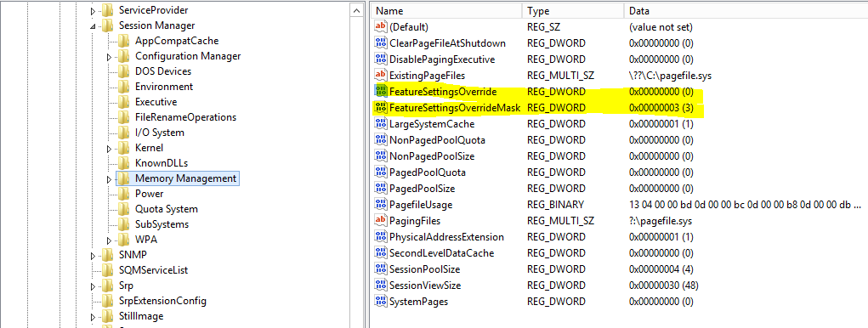Click the data cell ?:\pagefile.sys
Screen dimensions: 868x328
coord(661,221)
